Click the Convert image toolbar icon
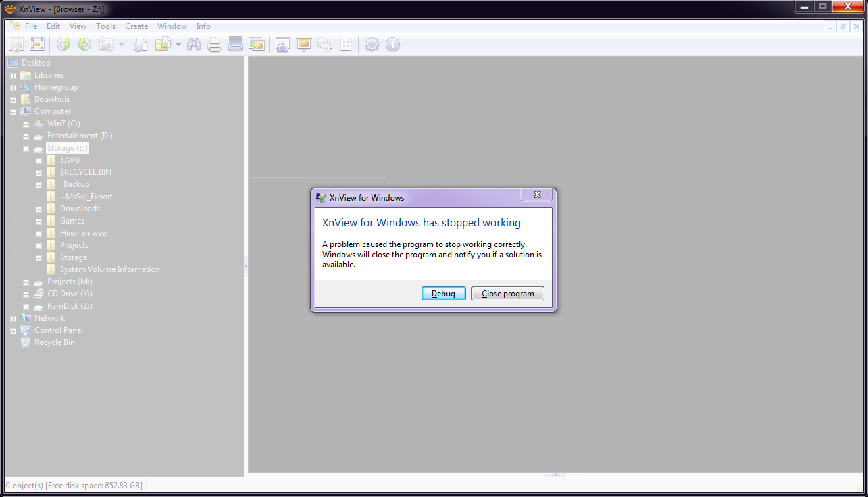868x497 pixels. point(106,45)
